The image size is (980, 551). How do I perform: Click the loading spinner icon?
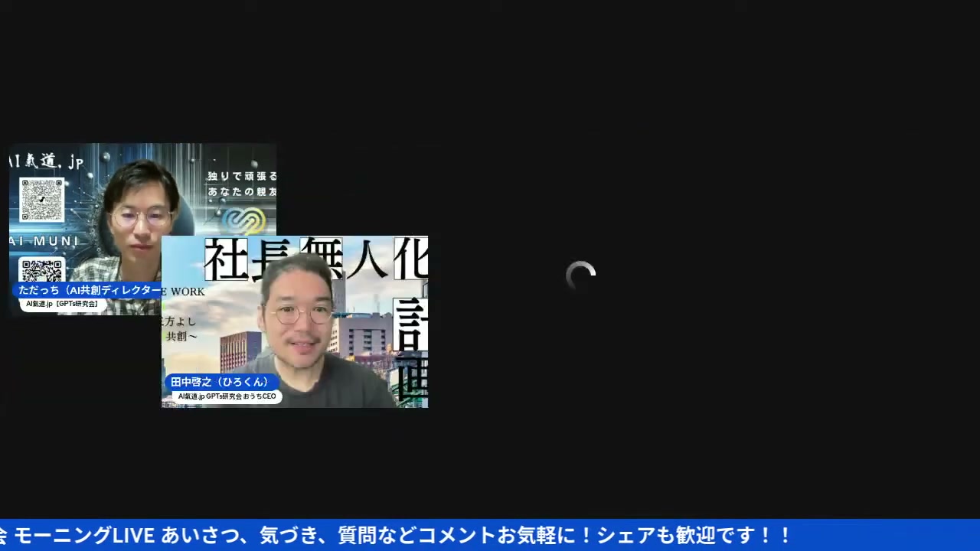pos(580,275)
